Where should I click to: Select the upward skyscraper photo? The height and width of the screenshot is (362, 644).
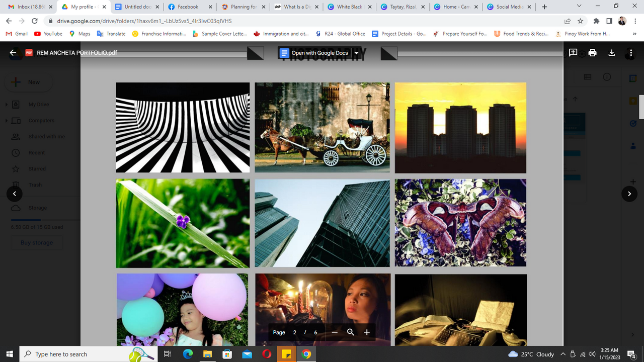[322, 223]
